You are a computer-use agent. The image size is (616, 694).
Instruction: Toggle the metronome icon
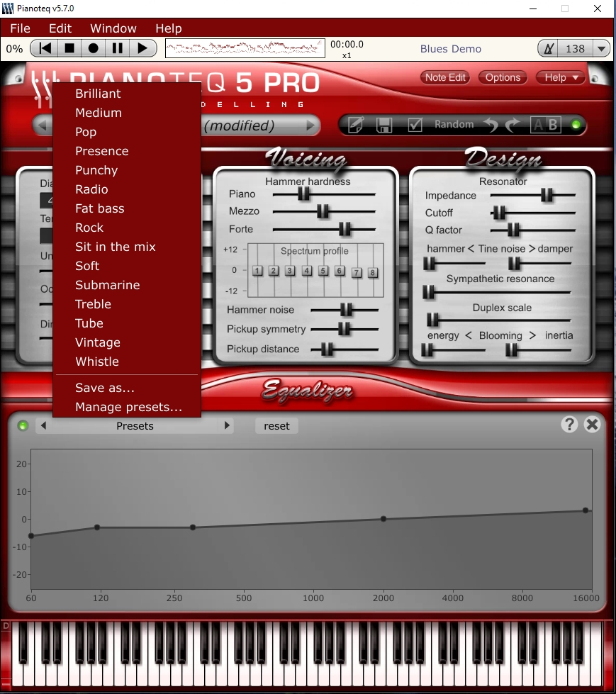tap(548, 48)
